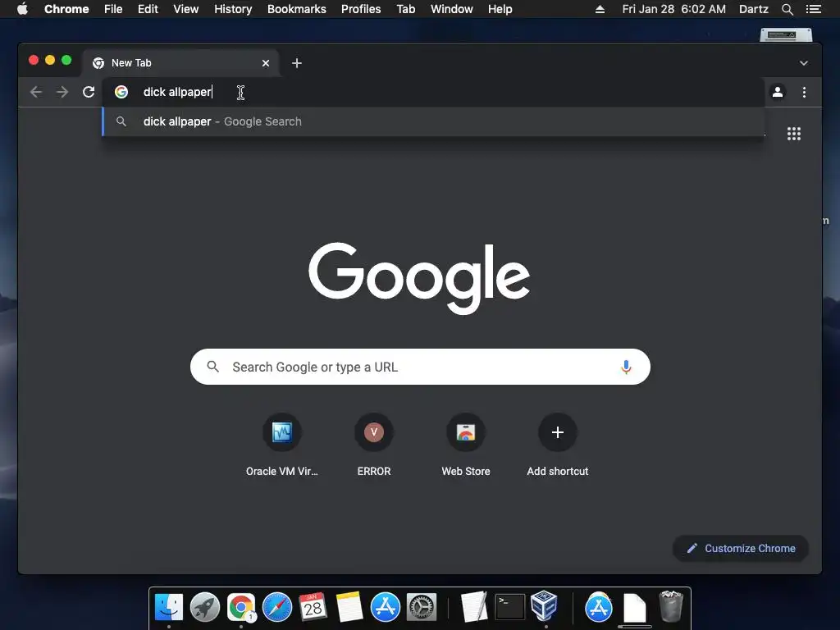Click the Dartz user name in menu bar
The height and width of the screenshot is (630, 840).
click(754, 9)
